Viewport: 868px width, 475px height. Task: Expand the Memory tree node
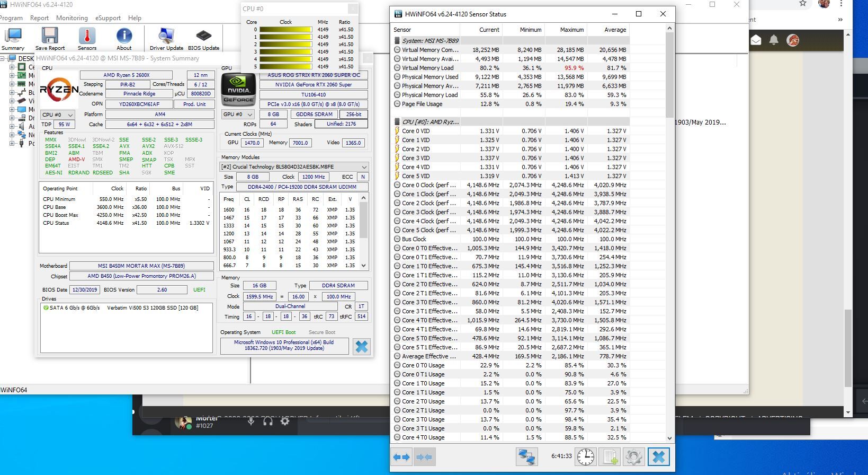pos(12,84)
